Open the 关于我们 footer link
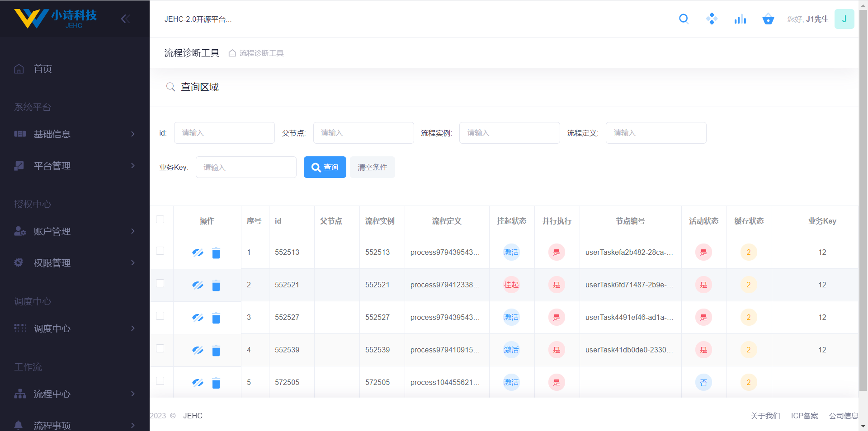Viewport: 868px width, 431px height. click(765, 416)
